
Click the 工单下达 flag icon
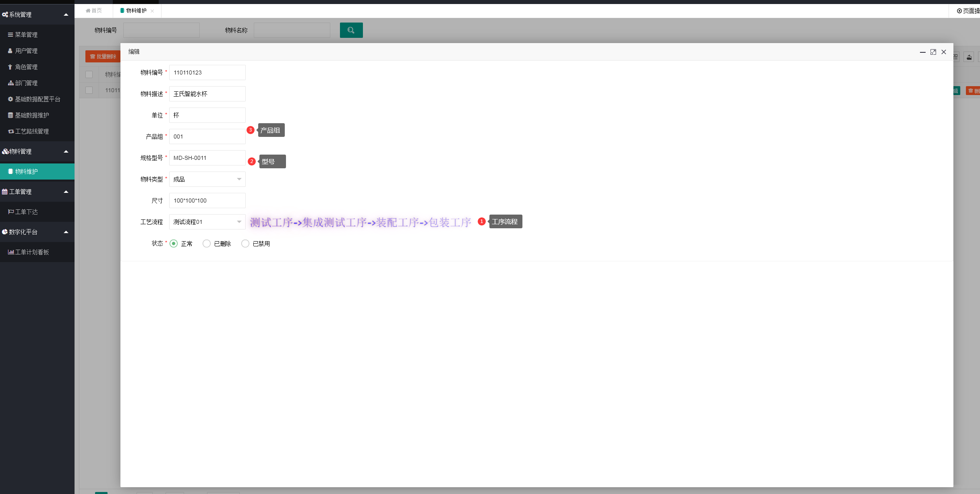(x=11, y=212)
